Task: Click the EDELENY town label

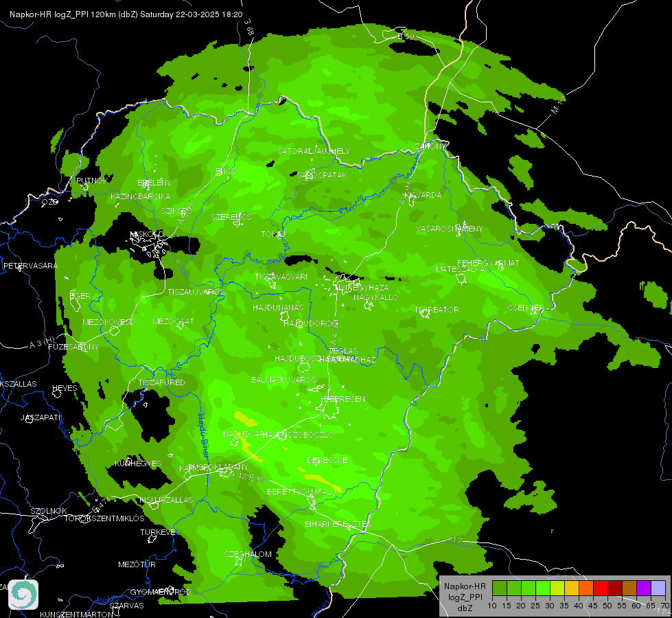Action: click(x=154, y=183)
